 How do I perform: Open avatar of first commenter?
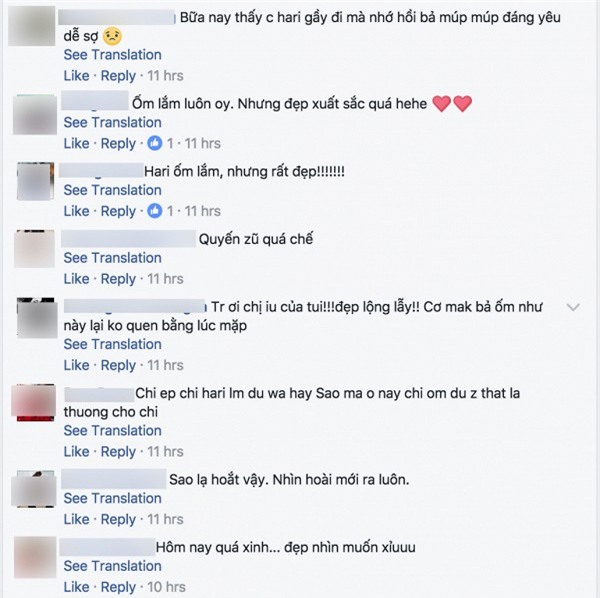pos(32,26)
